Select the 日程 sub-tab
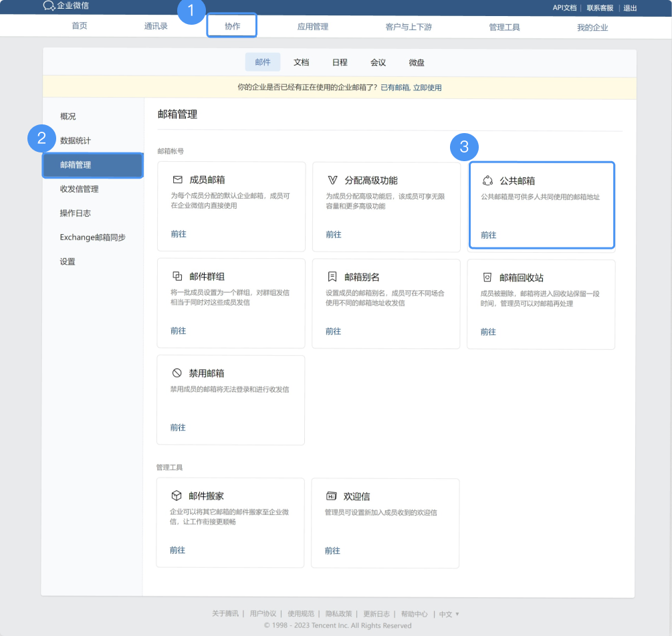Image resolution: width=672 pixels, height=636 pixels. tap(340, 63)
